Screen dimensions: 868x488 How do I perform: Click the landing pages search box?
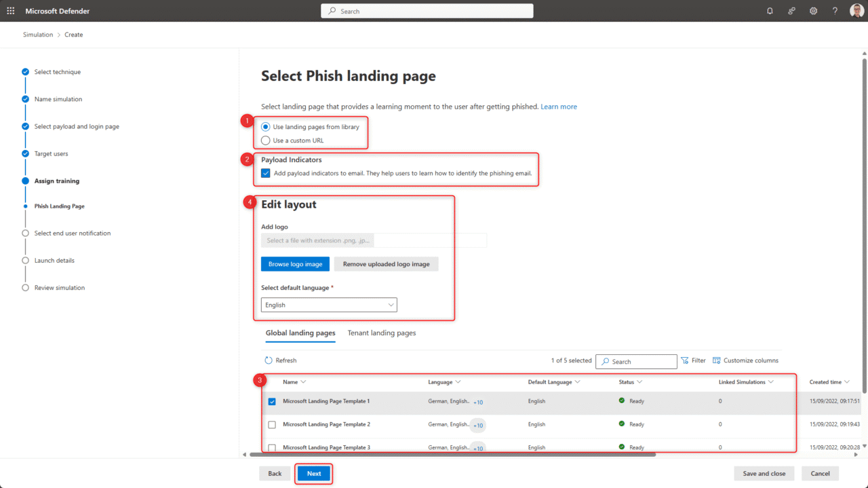point(636,361)
